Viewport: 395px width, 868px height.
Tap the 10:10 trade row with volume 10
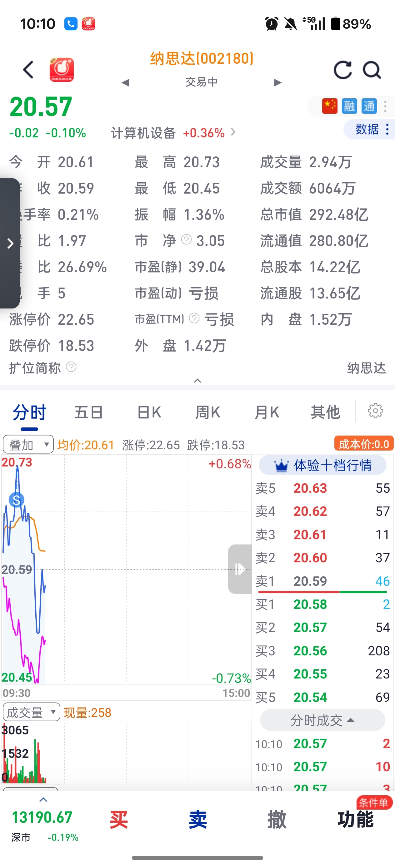click(x=322, y=767)
